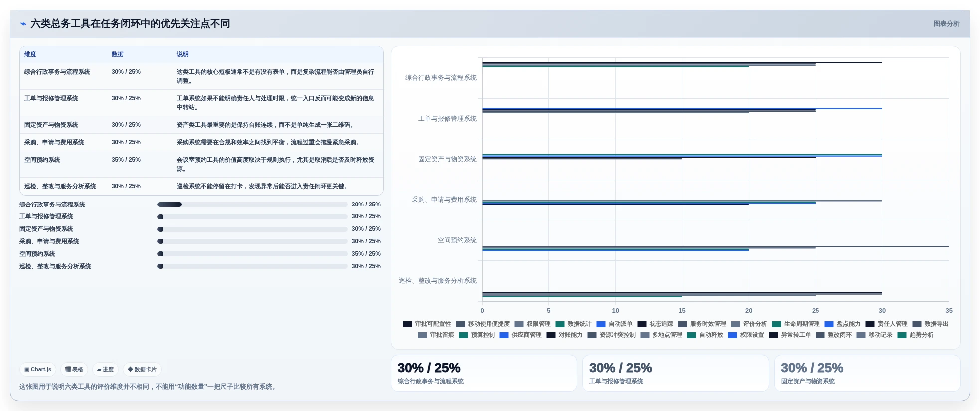This screenshot has height=411, width=980.
Task: Click the 自动释放 legend entry
Action: pyautogui.click(x=705, y=335)
